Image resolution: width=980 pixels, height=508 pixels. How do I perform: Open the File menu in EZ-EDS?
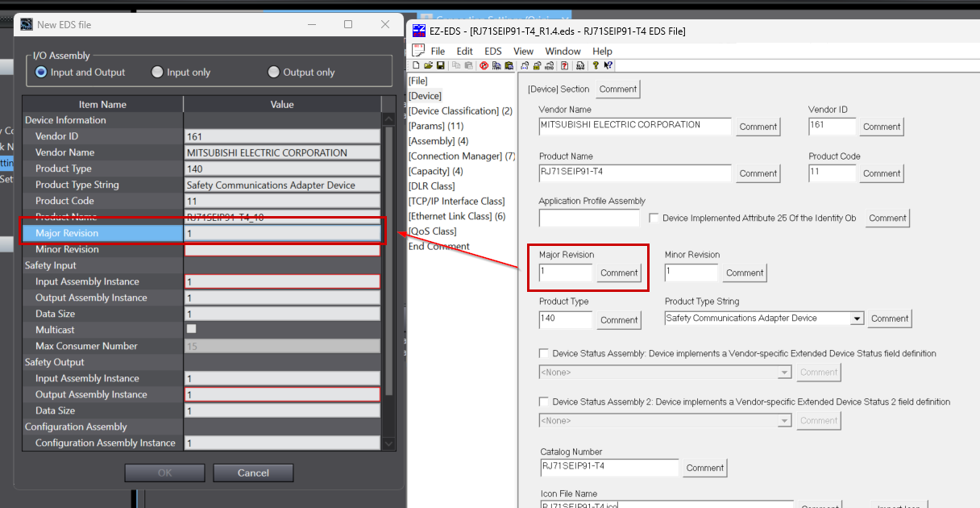pyautogui.click(x=438, y=51)
